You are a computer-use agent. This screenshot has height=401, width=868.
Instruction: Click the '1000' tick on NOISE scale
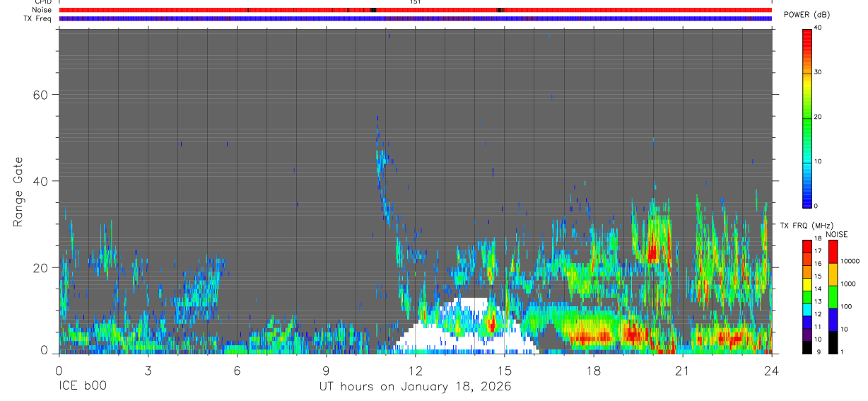[848, 284]
